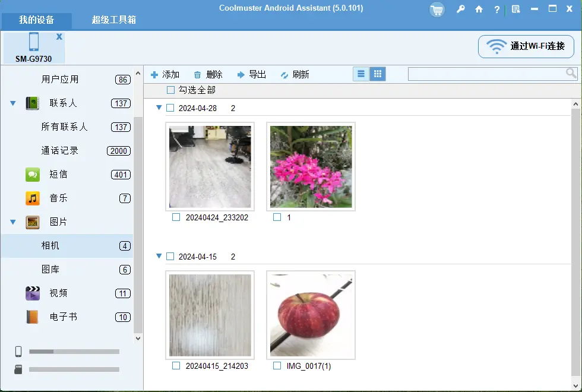Image resolution: width=582 pixels, height=392 pixels.
Task: Select the red apple photo thumbnail
Action: [311, 315]
